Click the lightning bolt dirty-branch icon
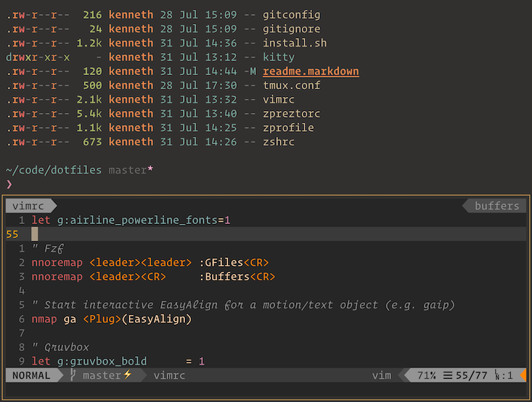 127,375
